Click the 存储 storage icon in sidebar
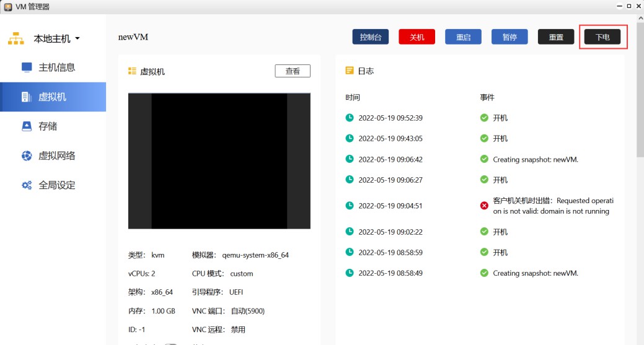The height and width of the screenshot is (345, 644). point(27,126)
